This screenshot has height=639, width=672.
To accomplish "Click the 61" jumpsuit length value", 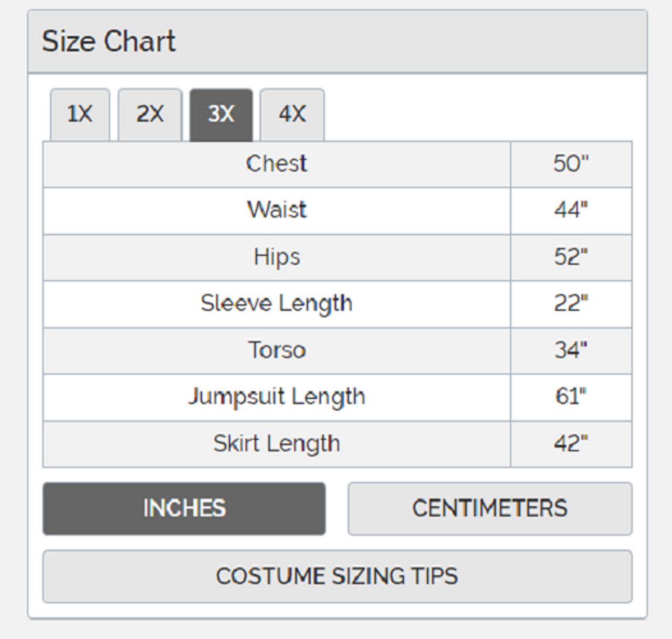I will (x=571, y=397).
